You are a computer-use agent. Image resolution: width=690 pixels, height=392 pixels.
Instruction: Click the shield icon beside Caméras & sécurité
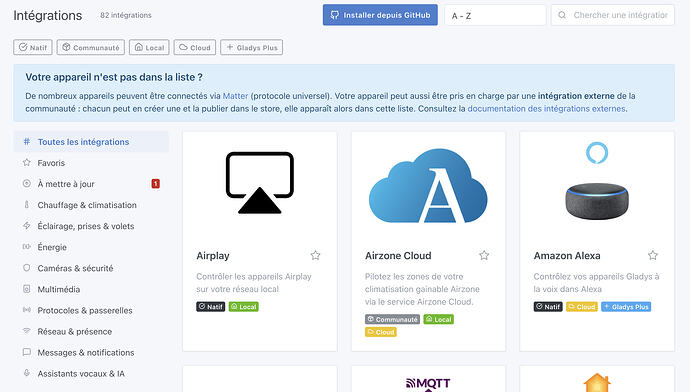pyautogui.click(x=27, y=267)
